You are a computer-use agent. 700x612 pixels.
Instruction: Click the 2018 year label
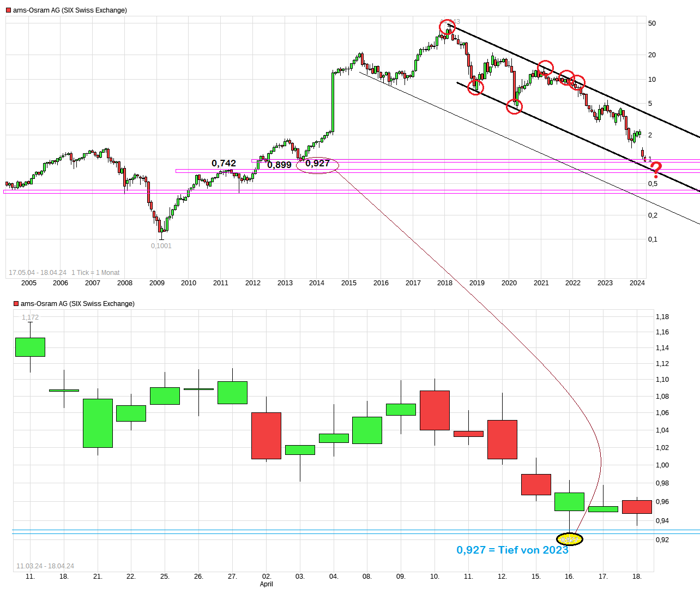[x=445, y=283]
